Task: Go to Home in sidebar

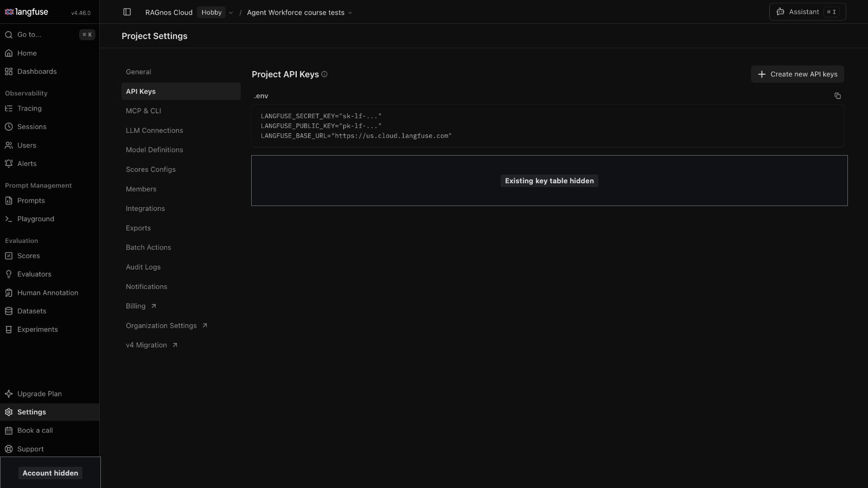Action: click(50, 53)
